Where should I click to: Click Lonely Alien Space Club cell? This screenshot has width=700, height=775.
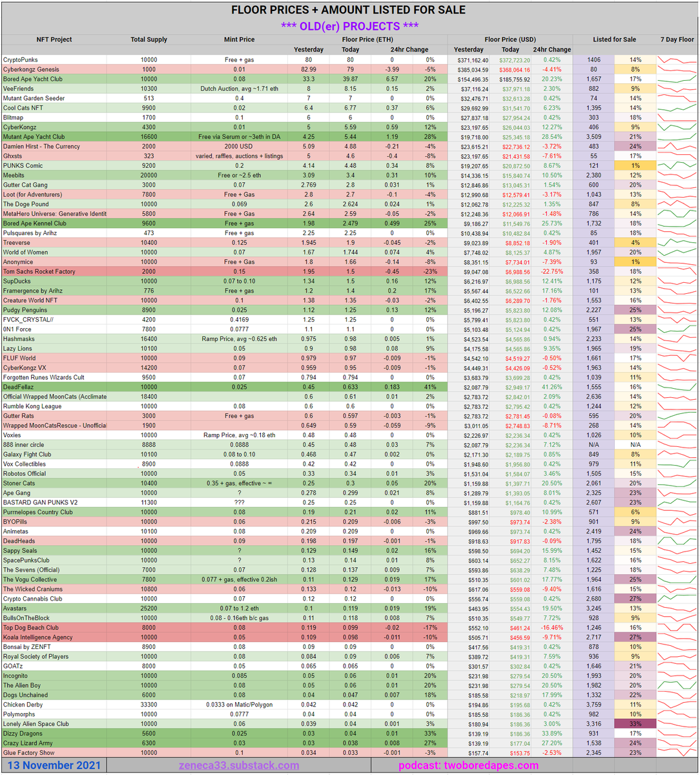(x=36, y=724)
